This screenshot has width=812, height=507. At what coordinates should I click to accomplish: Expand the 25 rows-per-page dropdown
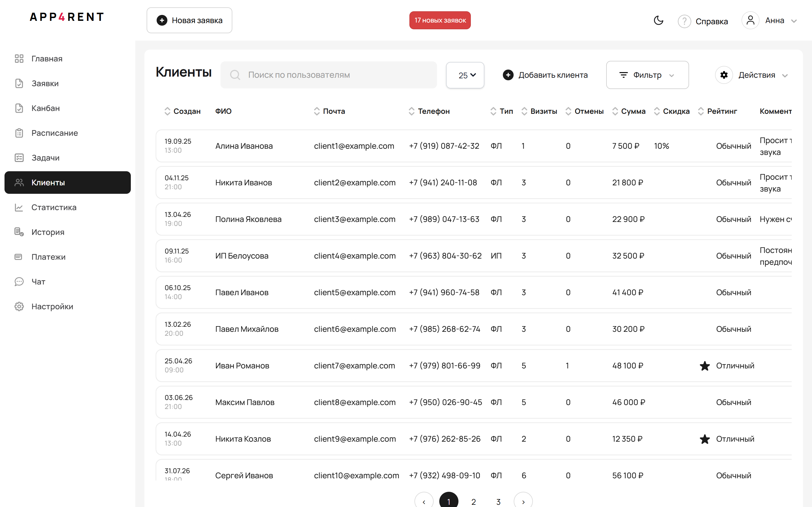[465, 75]
